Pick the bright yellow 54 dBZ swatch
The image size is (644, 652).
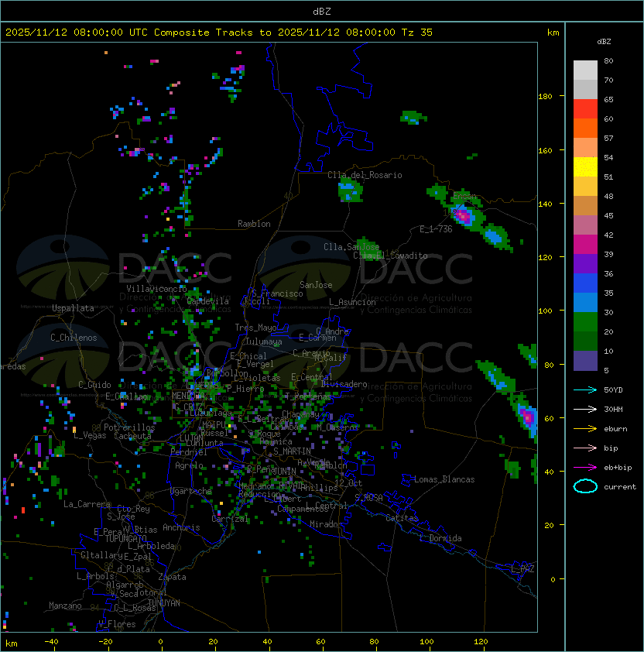pos(585,167)
